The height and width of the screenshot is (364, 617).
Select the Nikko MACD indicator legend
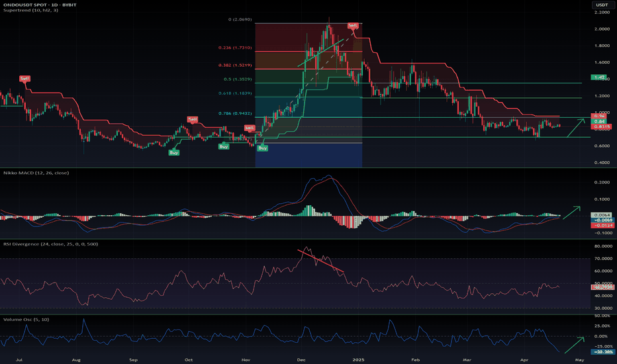pos(36,173)
